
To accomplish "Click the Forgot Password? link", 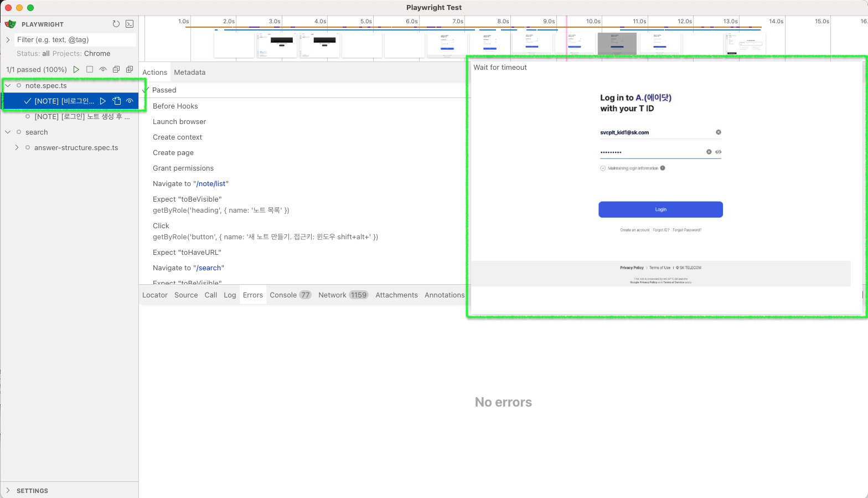I will coord(687,230).
